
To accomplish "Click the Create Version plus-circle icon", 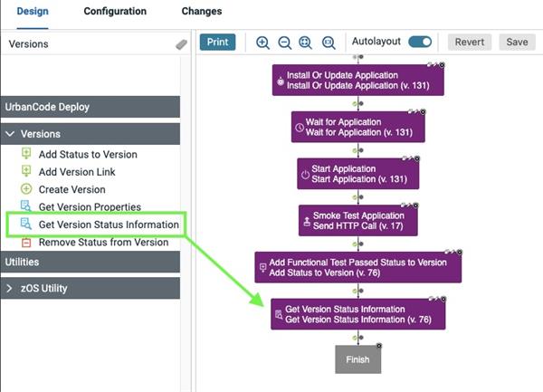I will tap(26, 189).
